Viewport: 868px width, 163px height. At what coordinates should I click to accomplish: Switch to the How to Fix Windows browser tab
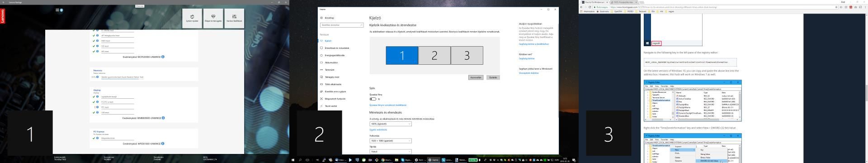[x=594, y=2]
